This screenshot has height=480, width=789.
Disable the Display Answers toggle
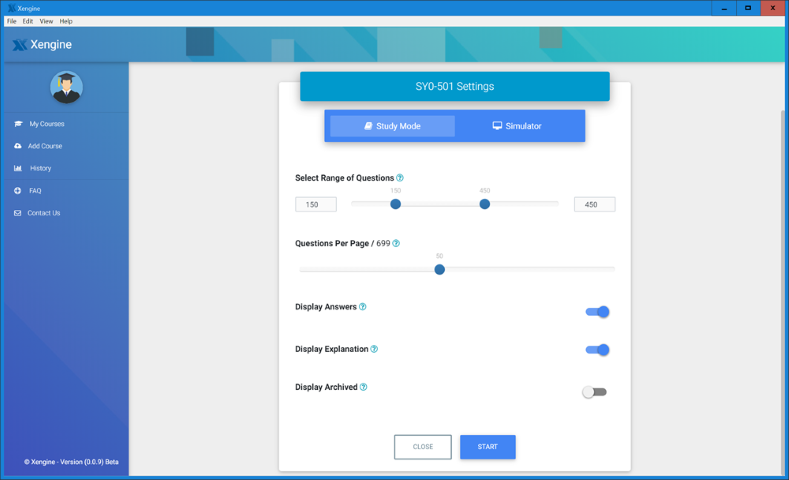point(597,312)
